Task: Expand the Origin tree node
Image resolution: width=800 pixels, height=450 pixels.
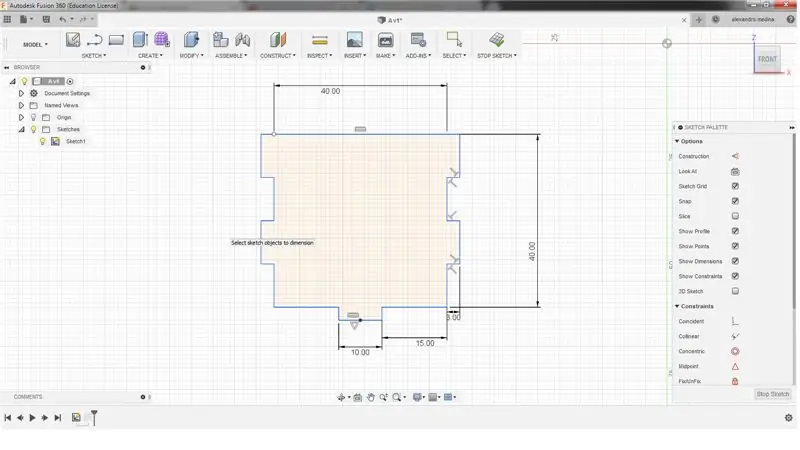Action: (x=21, y=117)
